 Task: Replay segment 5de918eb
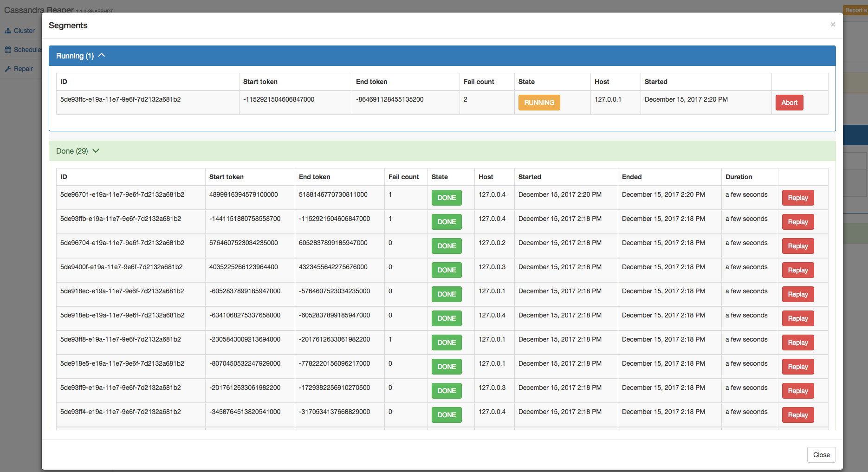(x=798, y=318)
